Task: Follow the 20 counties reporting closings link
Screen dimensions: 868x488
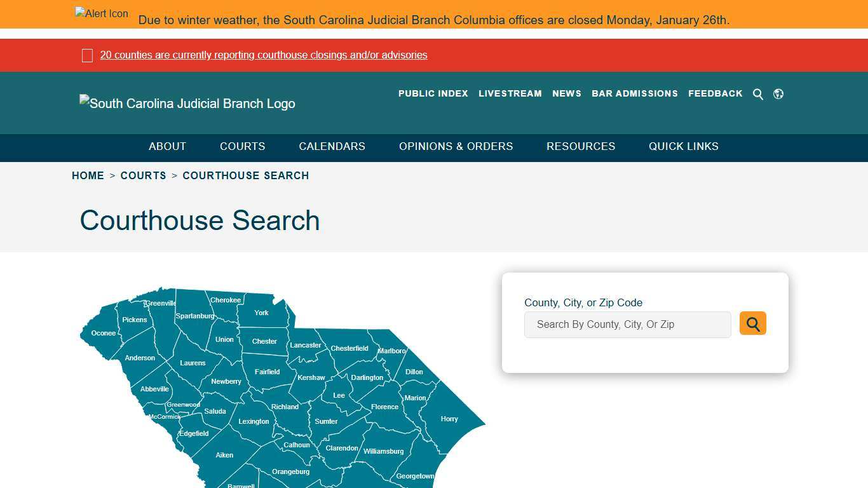Action: click(x=264, y=55)
